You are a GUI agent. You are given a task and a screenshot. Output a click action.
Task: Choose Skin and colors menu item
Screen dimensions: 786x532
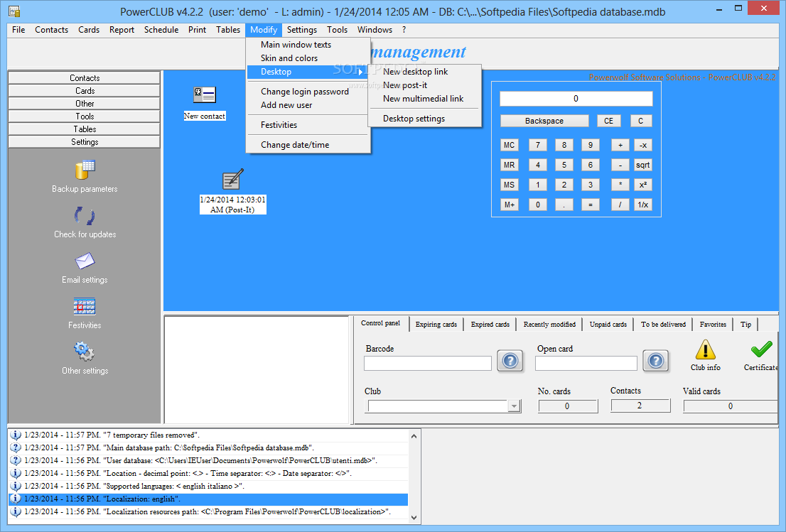click(308, 58)
